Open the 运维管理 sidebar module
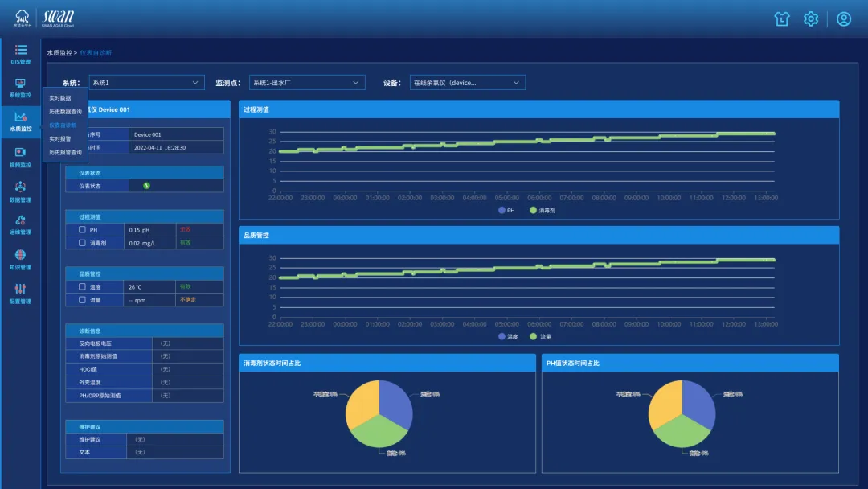The height and width of the screenshot is (489, 868). coord(20,225)
